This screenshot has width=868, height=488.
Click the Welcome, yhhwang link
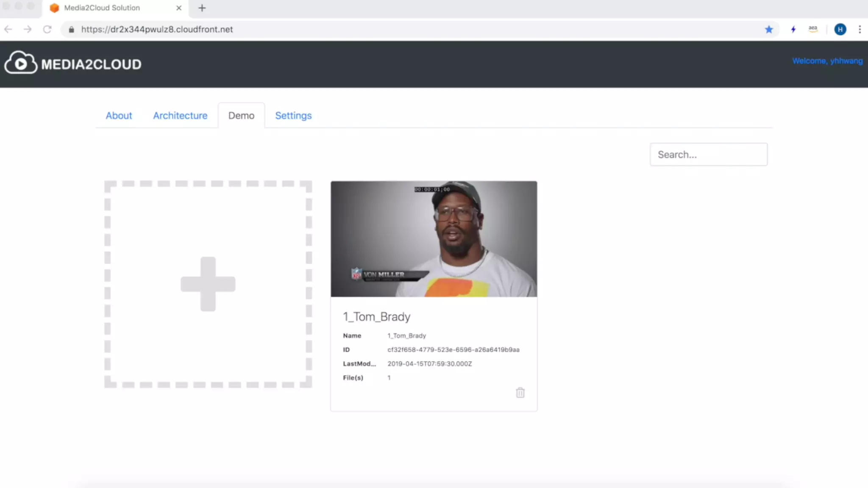[827, 61]
